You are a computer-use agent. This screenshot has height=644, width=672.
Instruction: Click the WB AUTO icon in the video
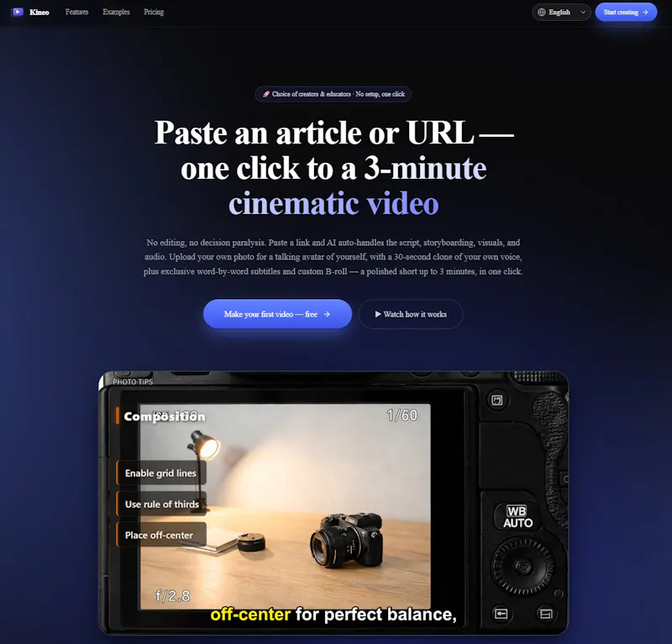coord(517,517)
